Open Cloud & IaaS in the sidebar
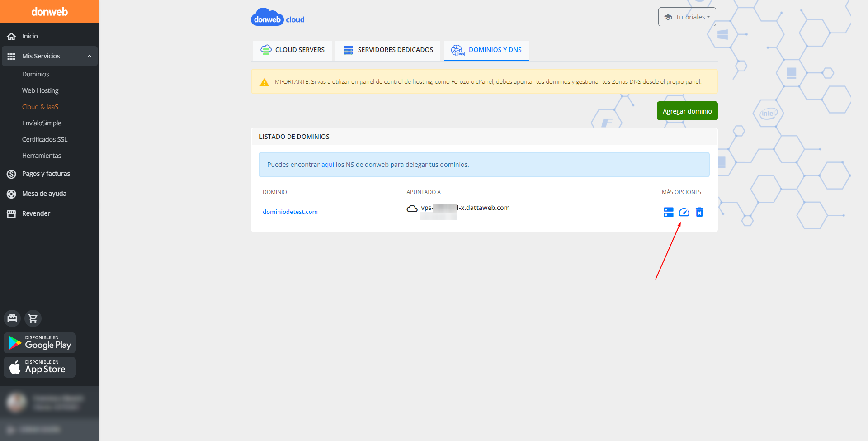This screenshot has height=441, width=868. 40,107
